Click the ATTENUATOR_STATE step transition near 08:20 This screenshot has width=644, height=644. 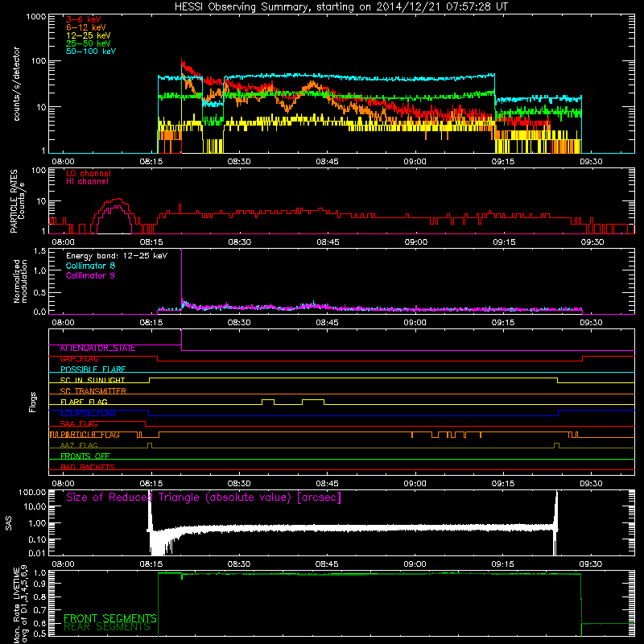[182, 340]
